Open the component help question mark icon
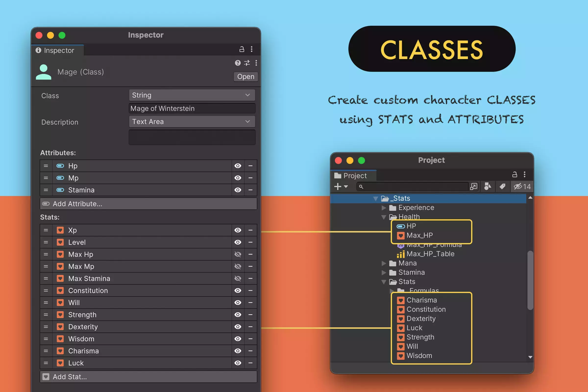Image resolution: width=588 pixels, height=392 pixels. pyautogui.click(x=237, y=63)
